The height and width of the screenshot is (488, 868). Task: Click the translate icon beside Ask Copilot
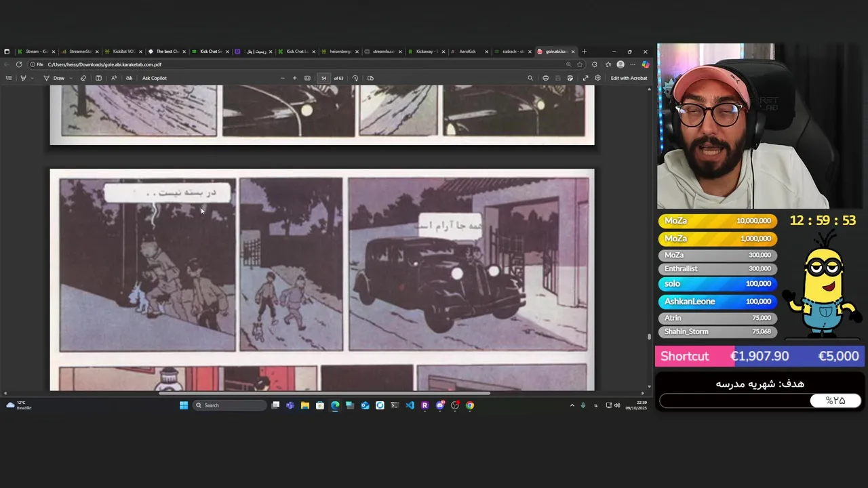pyautogui.click(x=129, y=78)
